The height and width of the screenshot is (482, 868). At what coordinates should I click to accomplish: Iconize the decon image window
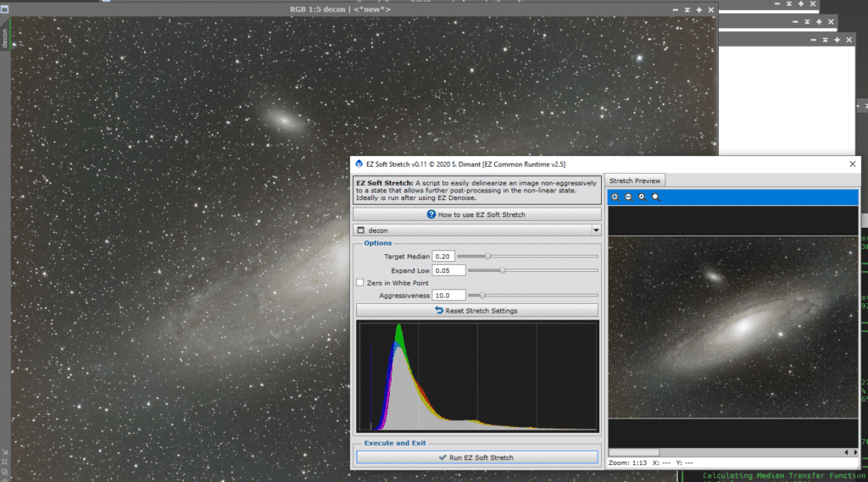[676, 9]
